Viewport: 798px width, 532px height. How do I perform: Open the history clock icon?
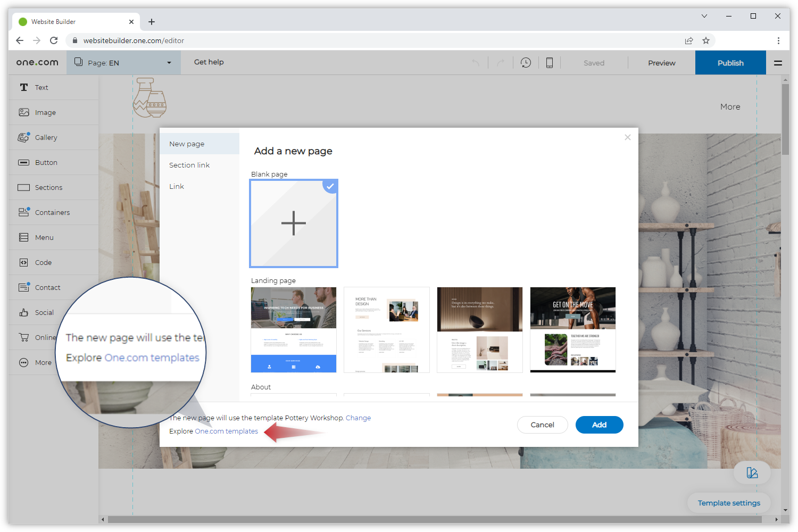click(x=526, y=63)
